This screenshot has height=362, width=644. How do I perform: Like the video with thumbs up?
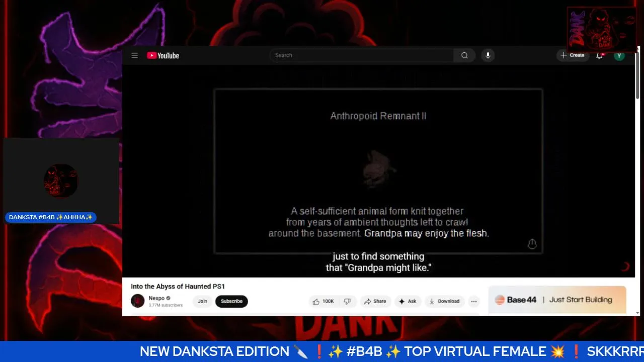(323, 301)
